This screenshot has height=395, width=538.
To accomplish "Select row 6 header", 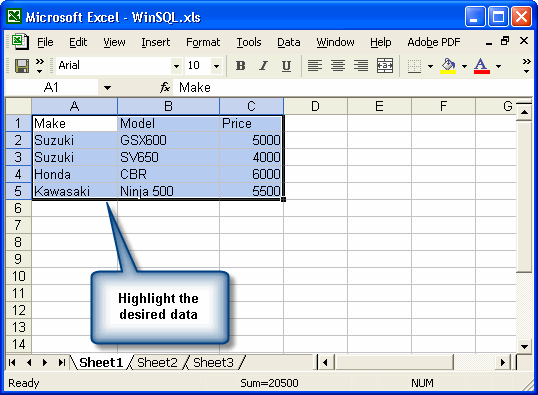I will pos(19,208).
